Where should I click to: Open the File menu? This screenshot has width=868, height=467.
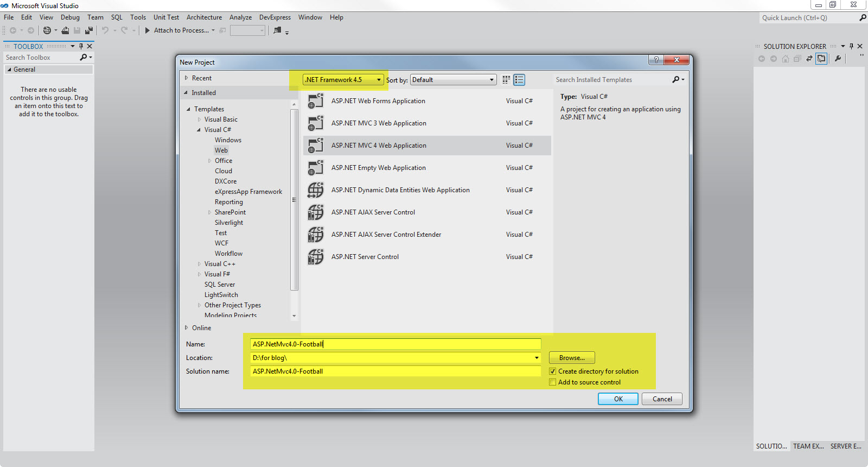click(9, 17)
